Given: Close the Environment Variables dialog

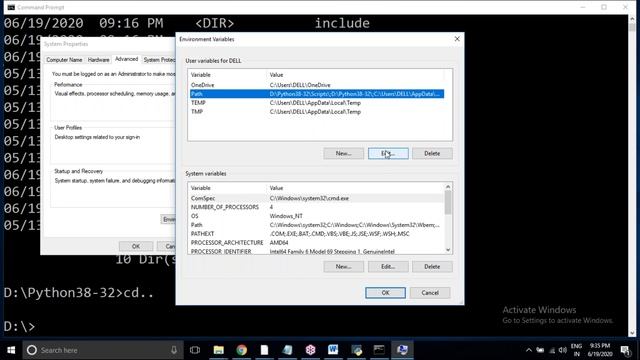Looking at the screenshot, I should click(457, 39).
